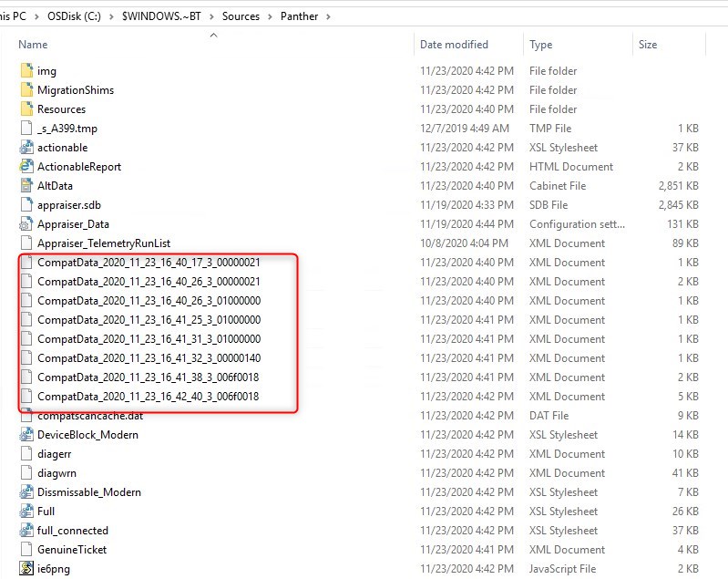Sort by the Type column header
The height and width of the screenshot is (579, 728).
tap(541, 45)
